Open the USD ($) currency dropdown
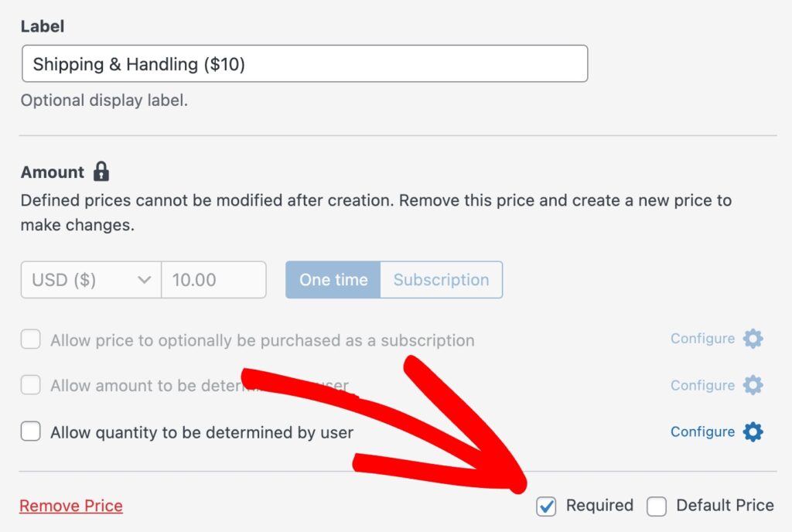This screenshot has height=532, width=792. [85, 280]
